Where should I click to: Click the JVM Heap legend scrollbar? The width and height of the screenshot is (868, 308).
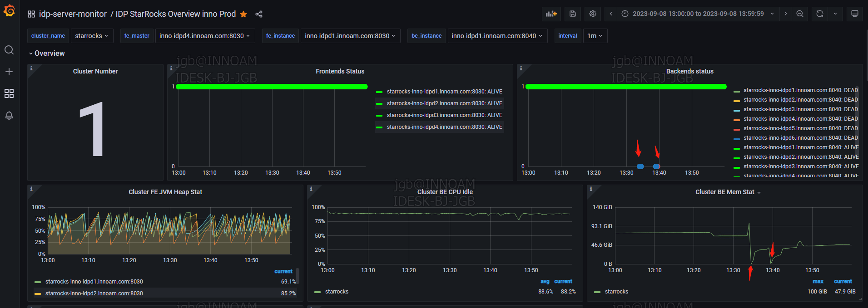pos(298,275)
